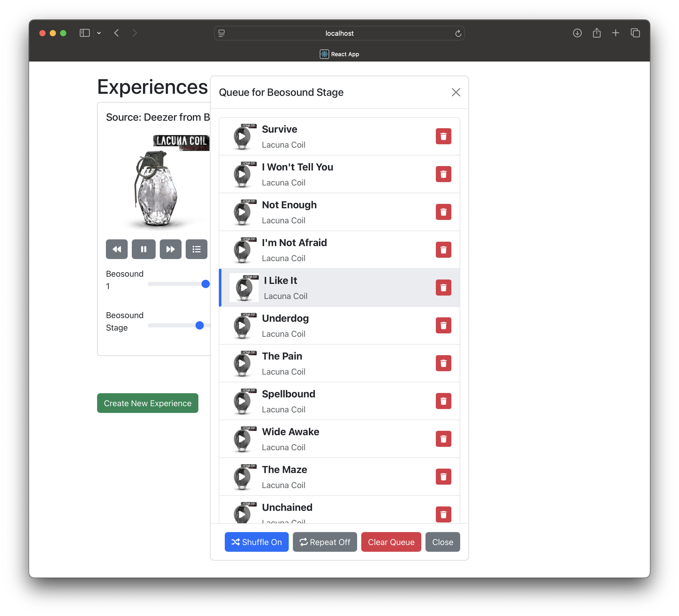Open a new browser tab
The height and width of the screenshot is (616, 679).
pos(616,33)
